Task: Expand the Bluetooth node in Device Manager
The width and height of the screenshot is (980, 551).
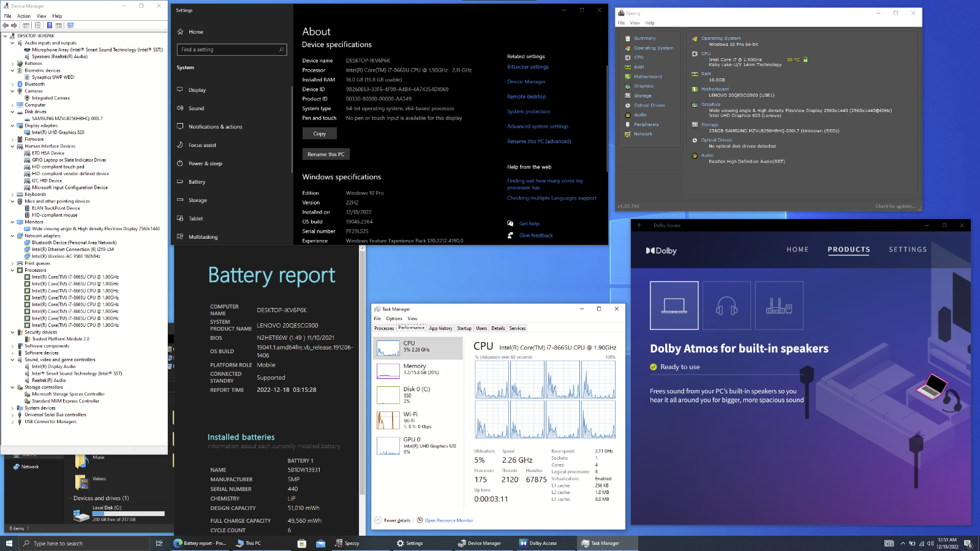Action: pyautogui.click(x=12, y=84)
